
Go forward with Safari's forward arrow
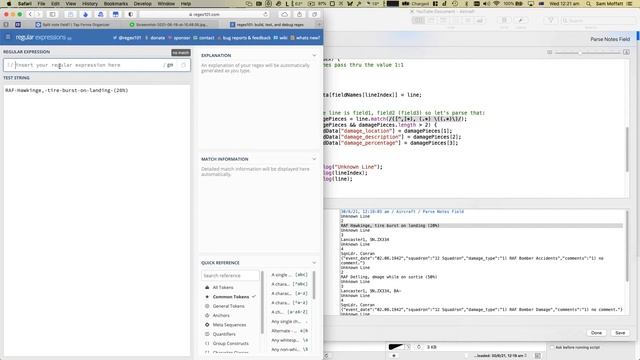[38, 14]
